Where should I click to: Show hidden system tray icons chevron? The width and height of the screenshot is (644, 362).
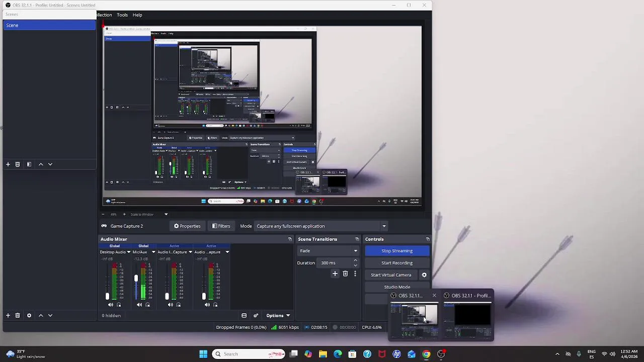pyautogui.click(x=557, y=354)
